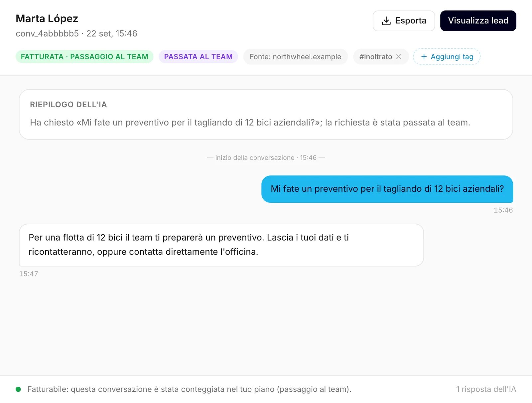Click the blue customer message bubble

click(387, 189)
